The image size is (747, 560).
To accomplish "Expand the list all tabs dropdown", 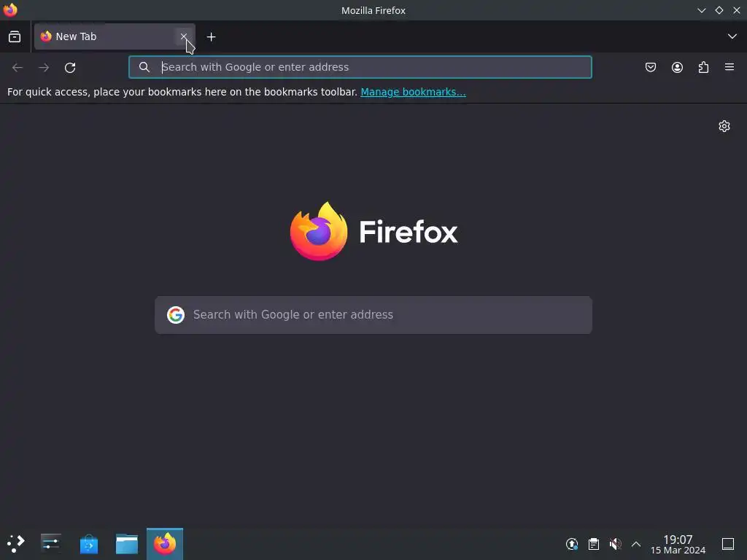I will click(x=732, y=36).
